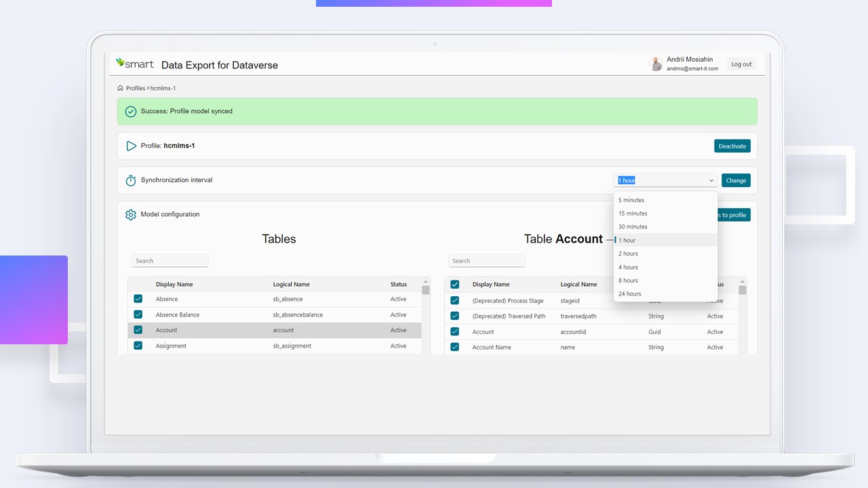Click the play icon beside Profile hcmlms-1
Image resolution: width=868 pixels, height=488 pixels.
coord(131,146)
